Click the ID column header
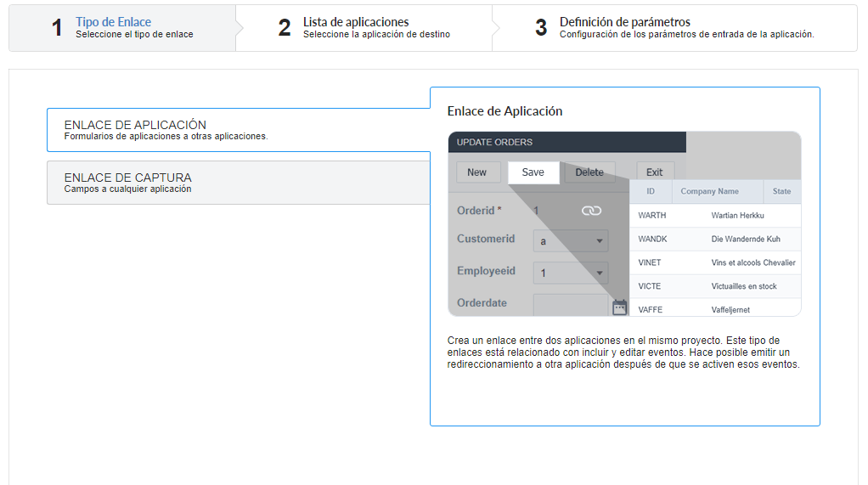This screenshot has width=868, height=485. (651, 191)
